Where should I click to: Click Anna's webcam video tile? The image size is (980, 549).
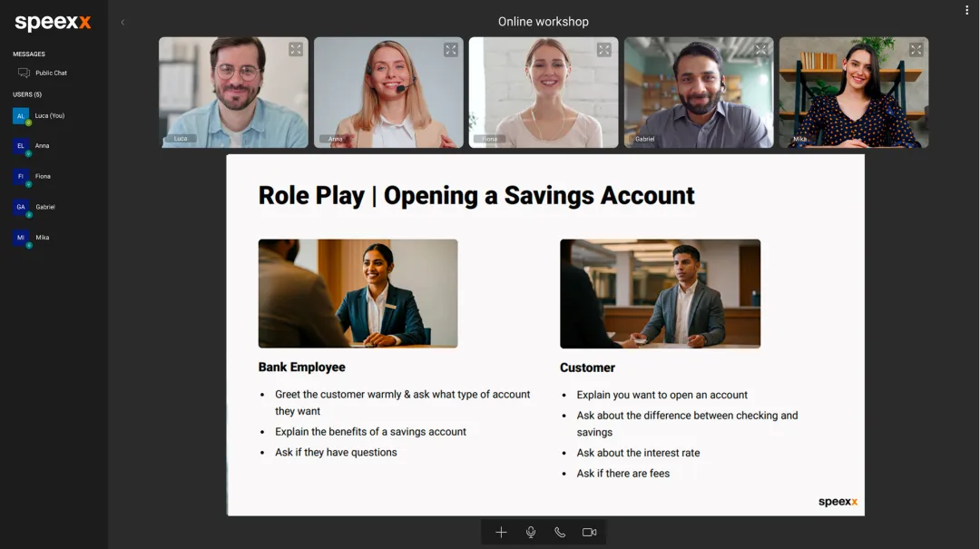(388, 93)
